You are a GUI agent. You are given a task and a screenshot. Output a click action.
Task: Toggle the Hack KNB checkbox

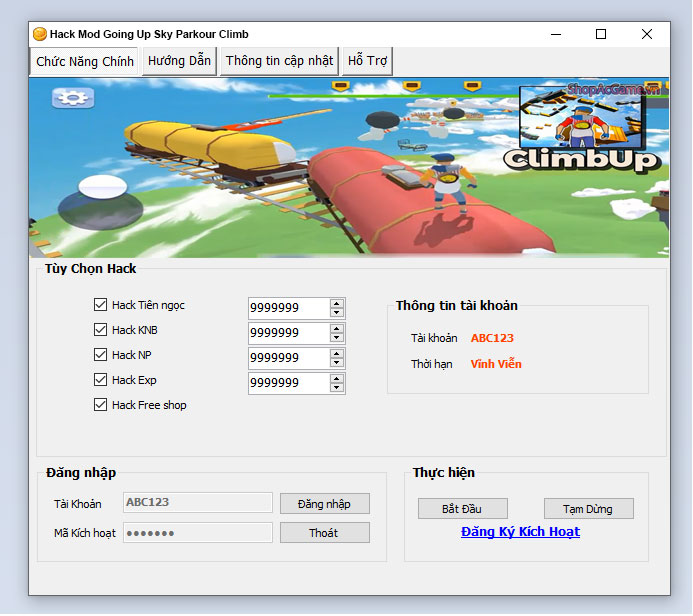click(100, 330)
